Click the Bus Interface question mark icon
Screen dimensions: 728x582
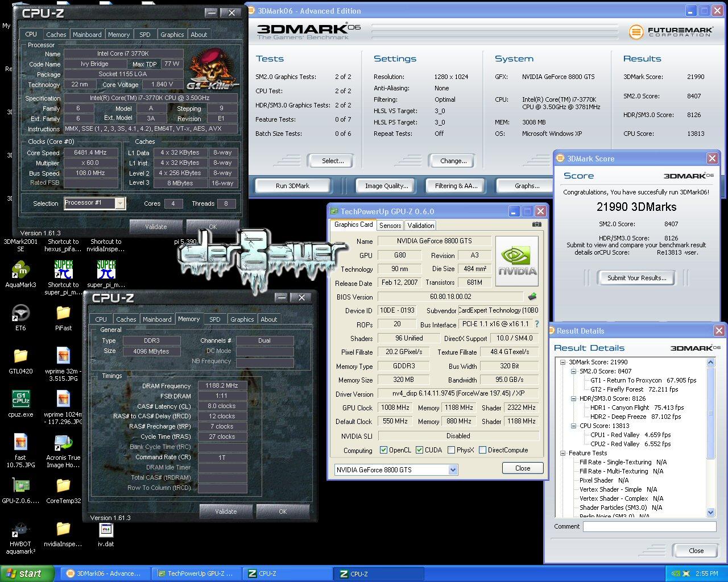(536, 324)
